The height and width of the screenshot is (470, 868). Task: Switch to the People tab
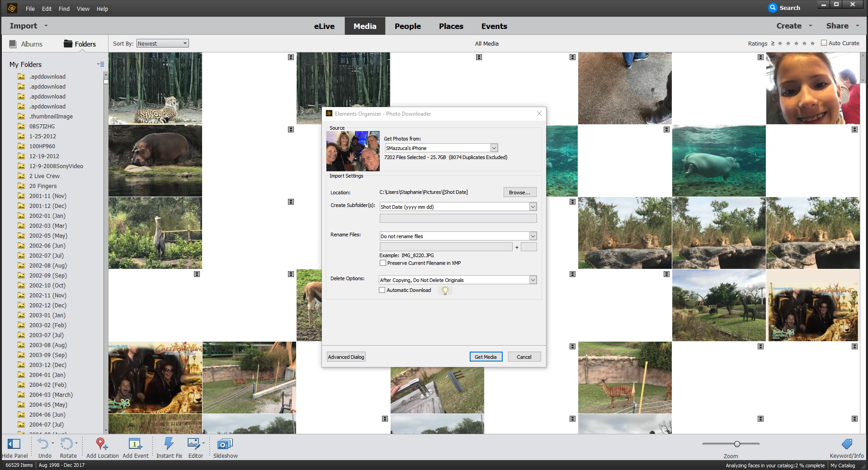[x=408, y=26]
